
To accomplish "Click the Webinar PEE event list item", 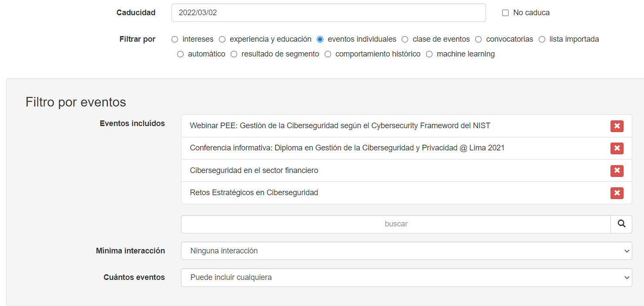I will pyautogui.click(x=406, y=126).
